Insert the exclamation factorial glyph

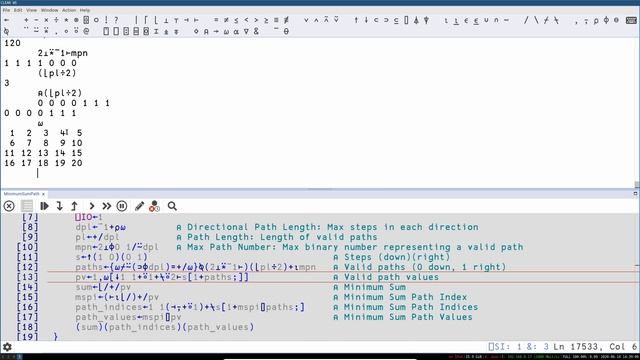pyautogui.click(x=106, y=20)
